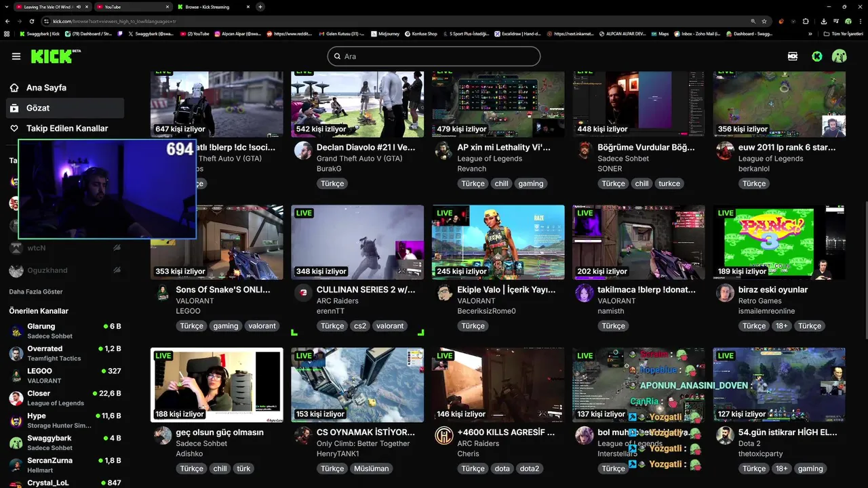Open the biraz eski oyunlar stream thumbnail

click(x=779, y=243)
